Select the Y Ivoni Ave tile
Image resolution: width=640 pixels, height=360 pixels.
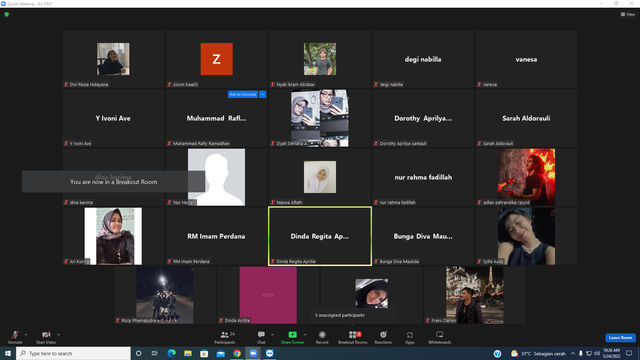[x=113, y=118]
